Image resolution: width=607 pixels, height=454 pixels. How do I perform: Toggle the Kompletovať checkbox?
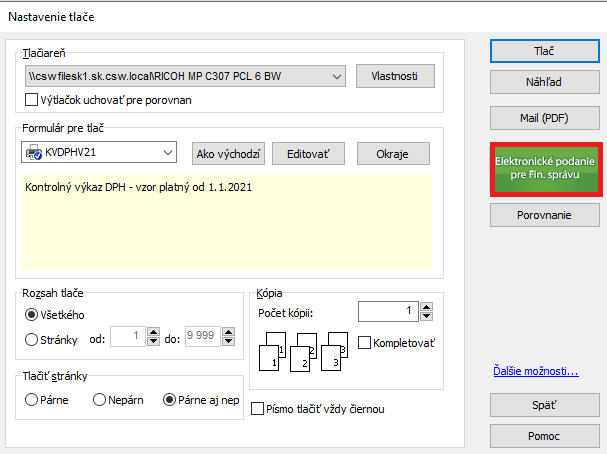[364, 343]
